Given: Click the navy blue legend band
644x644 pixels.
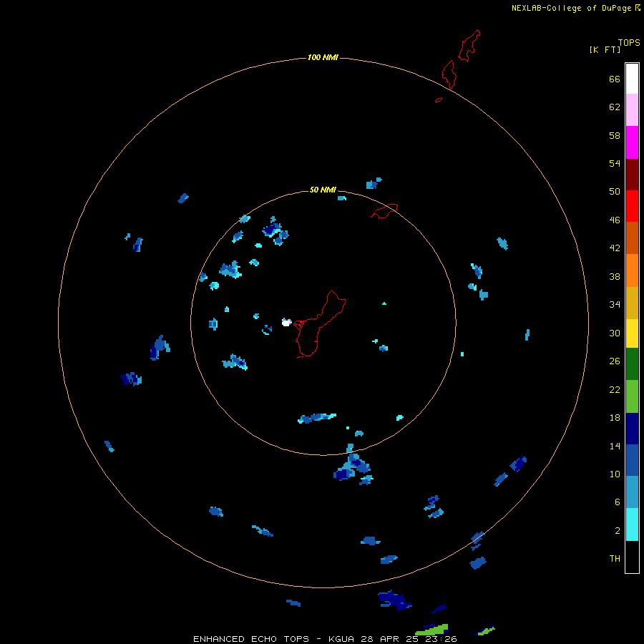Looking at the screenshot, I should (x=632, y=429).
